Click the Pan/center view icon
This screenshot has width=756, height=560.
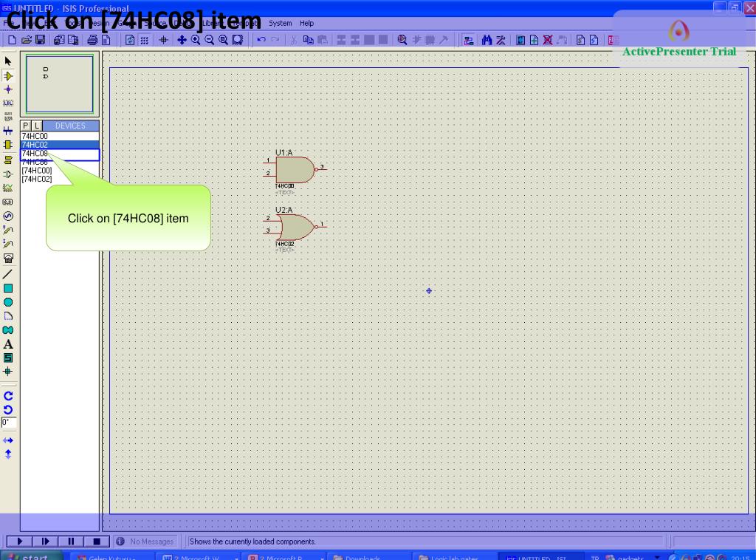click(182, 40)
